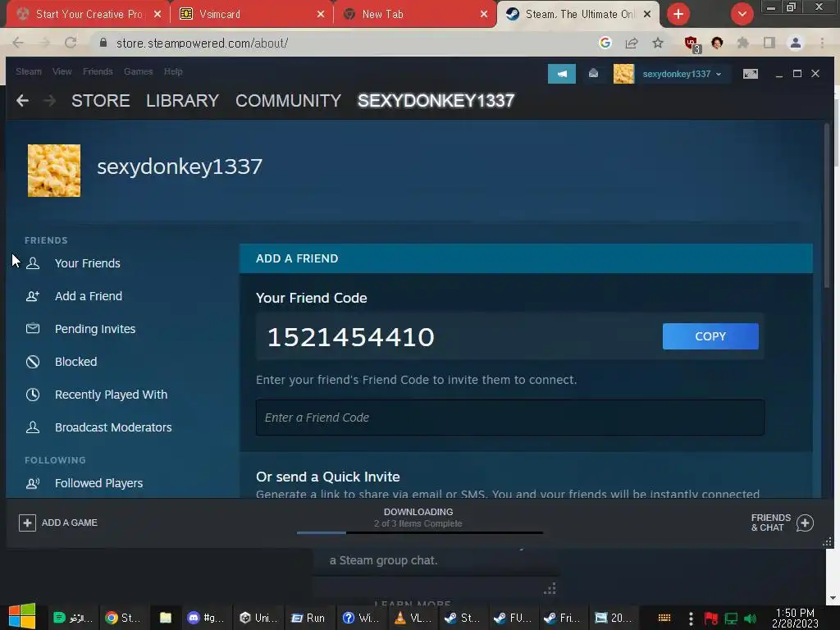The width and height of the screenshot is (840, 630).
Task: Click Chrome's reload page icon
Action: [71, 43]
